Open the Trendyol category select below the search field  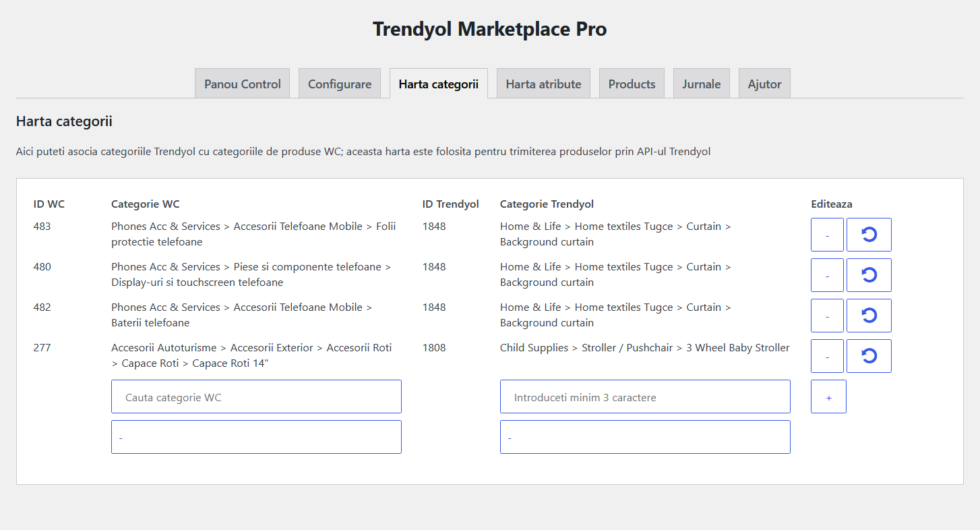pos(645,437)
